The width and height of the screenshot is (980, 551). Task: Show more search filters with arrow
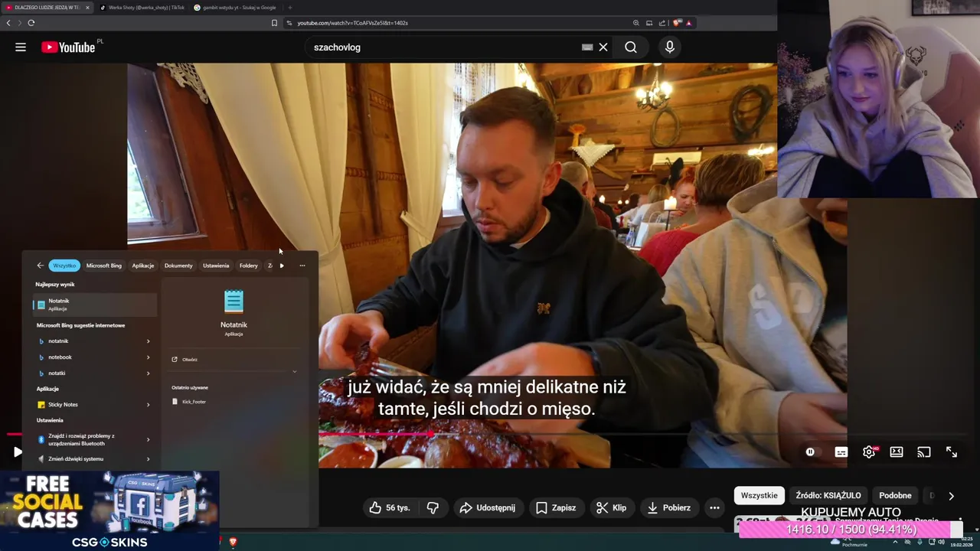point(282,266)
